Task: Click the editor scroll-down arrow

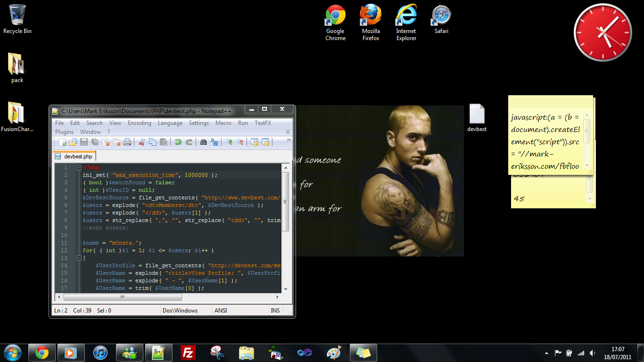Action: coord(285,288)
